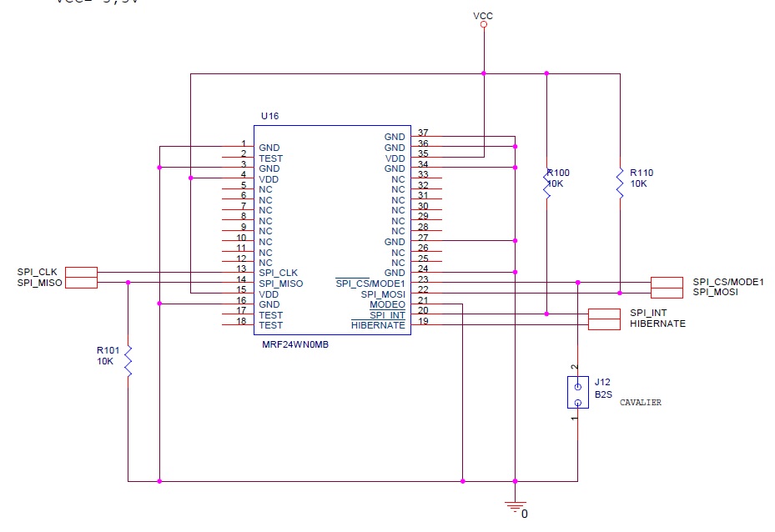Click the CAVALIER label near J12

641,403
